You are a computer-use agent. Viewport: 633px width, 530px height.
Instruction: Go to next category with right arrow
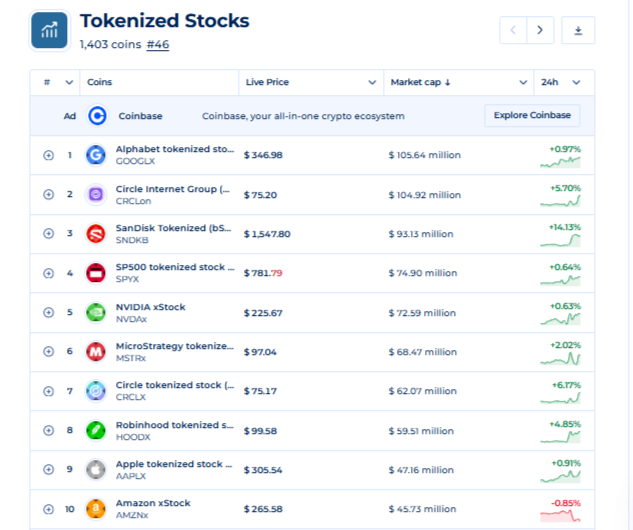pyautogui.click(x=540, y=30)
